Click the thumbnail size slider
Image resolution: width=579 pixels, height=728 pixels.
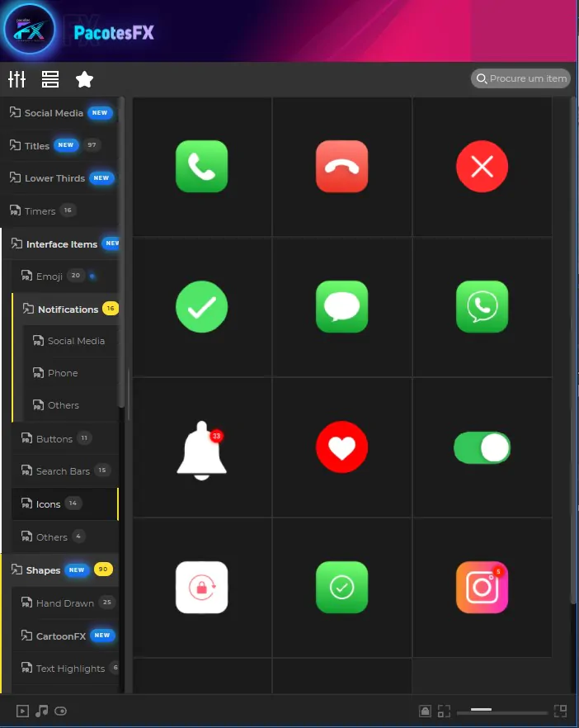point(503,711)
